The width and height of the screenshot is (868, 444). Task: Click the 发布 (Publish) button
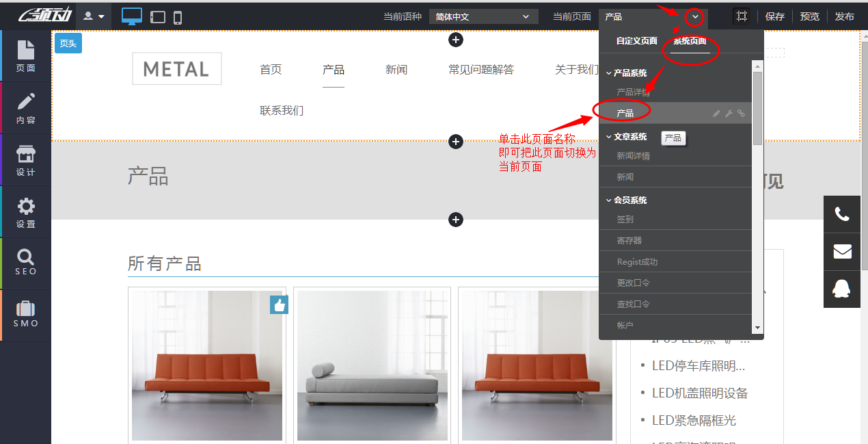(845, 16)
